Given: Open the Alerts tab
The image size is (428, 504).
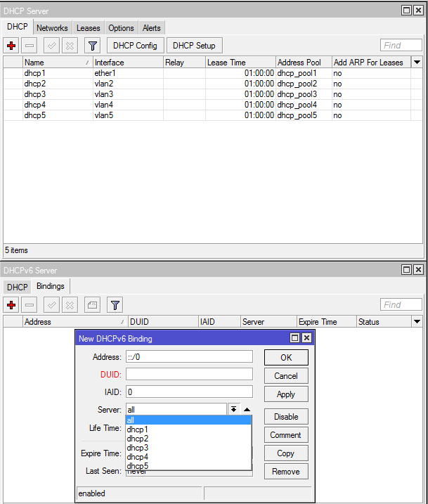Looking at the screenshot, I should [152, 28].
